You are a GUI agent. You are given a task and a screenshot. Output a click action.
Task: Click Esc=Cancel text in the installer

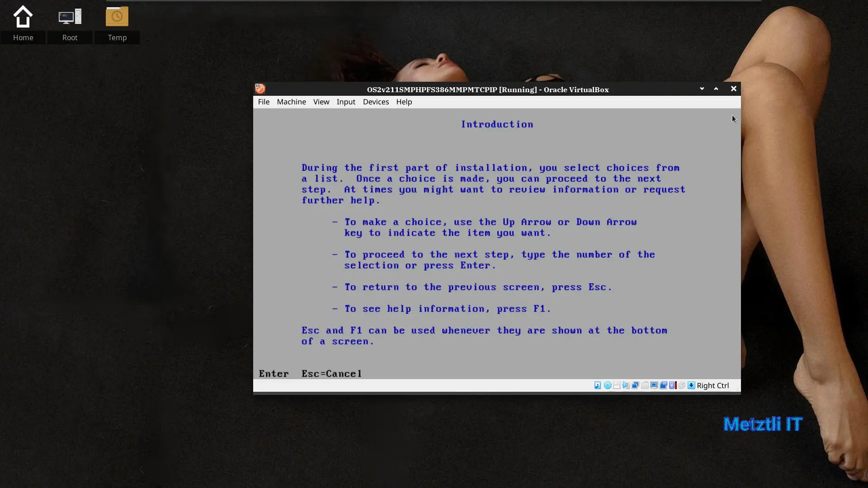(x=331, y=374)
